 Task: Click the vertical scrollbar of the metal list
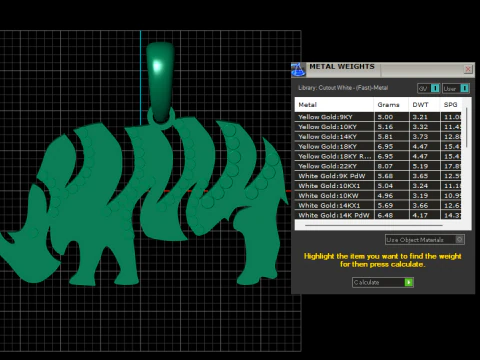coord(467,128)
